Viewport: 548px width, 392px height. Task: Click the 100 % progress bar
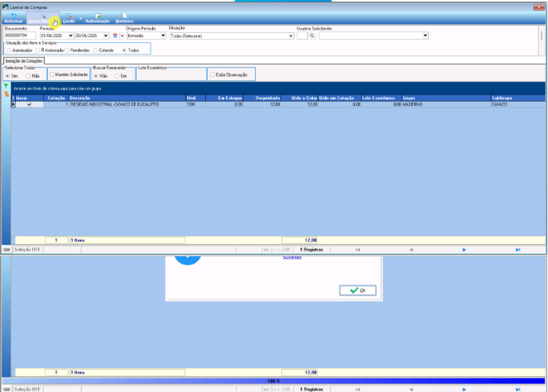click(274, 381)
